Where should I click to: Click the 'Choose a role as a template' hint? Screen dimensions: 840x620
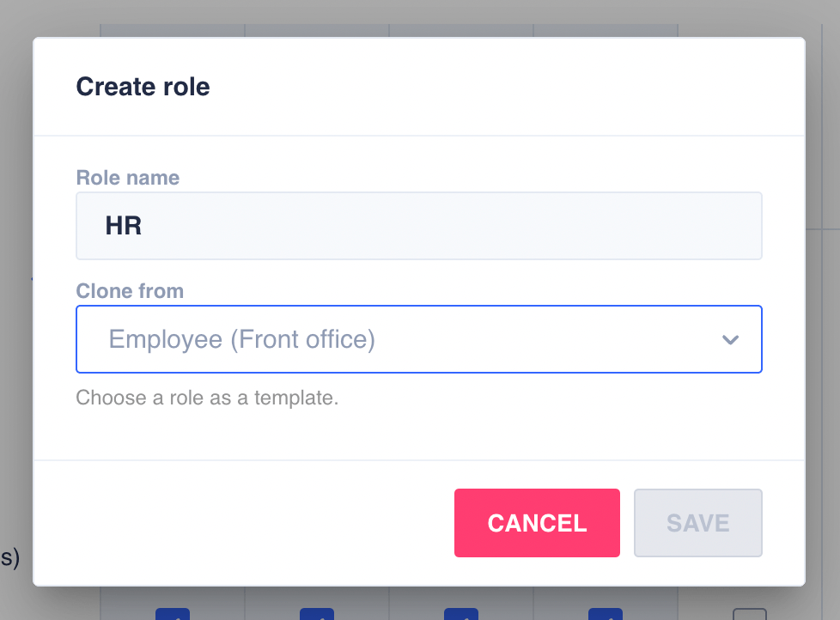(x=207, y=398)
